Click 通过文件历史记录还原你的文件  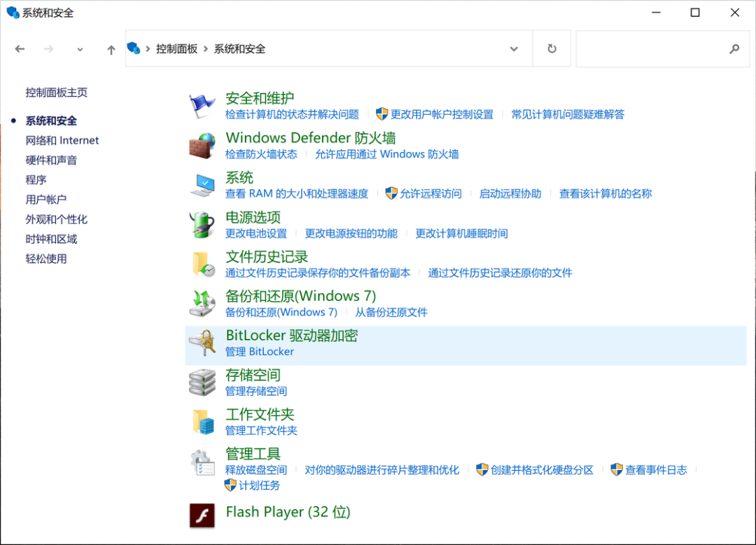coord(500,273)
